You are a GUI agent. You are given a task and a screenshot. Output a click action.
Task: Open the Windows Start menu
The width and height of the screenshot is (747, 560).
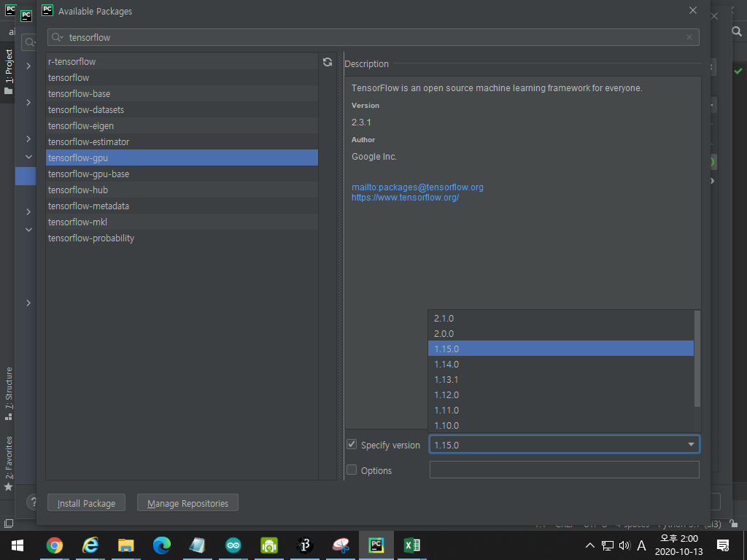click(x=18, y=545)
